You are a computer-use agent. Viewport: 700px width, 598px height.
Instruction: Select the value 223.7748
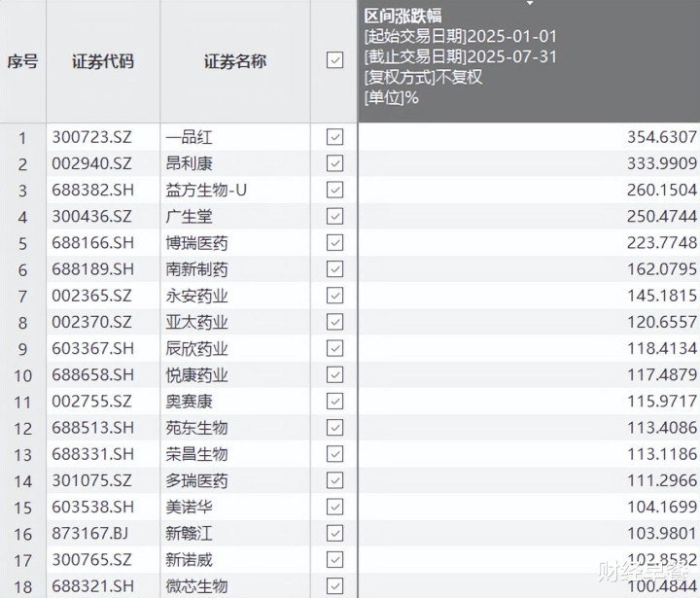click(662, 242)
